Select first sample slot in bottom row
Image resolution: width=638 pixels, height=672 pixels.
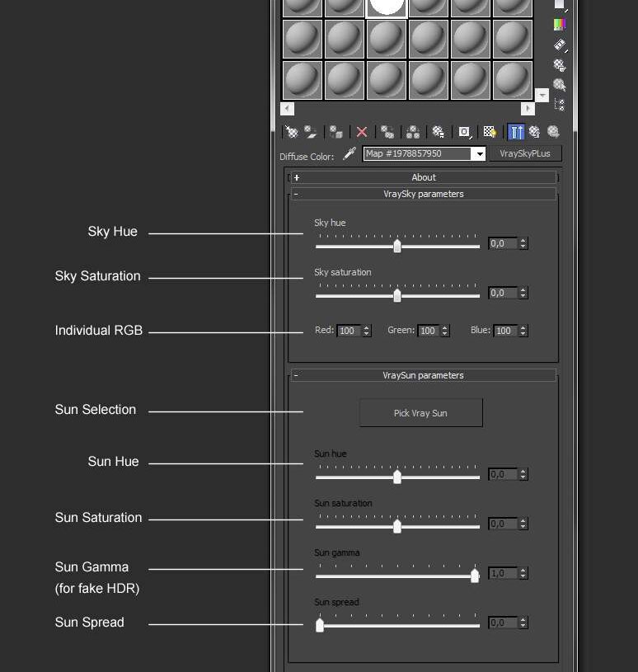pos(302,80)
